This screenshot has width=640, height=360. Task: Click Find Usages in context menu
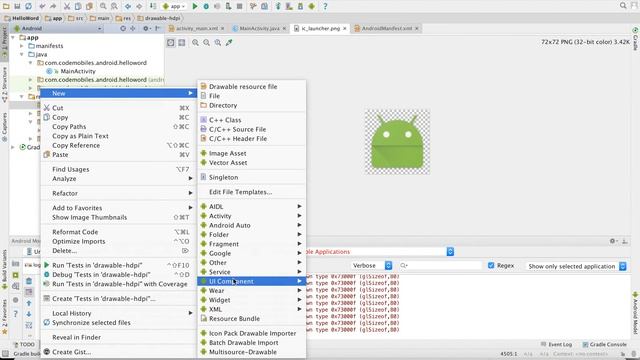click(x=118, y=169)
